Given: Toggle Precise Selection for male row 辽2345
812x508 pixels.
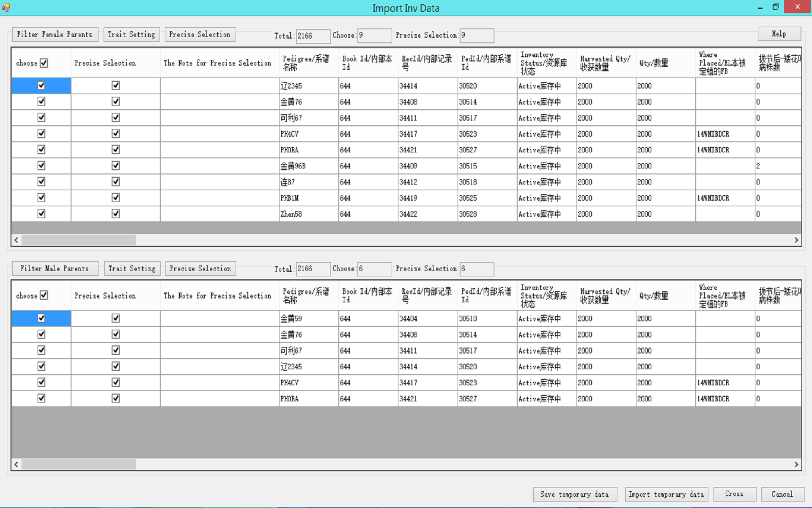Looking at the screenshot, I should pyautogui.click(x=115, y=367).
